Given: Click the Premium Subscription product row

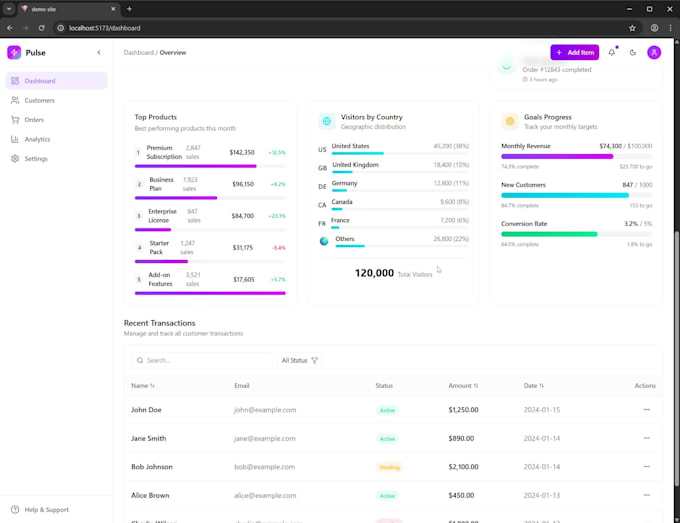Looking at the screenshot, I should tap(210, 156).
